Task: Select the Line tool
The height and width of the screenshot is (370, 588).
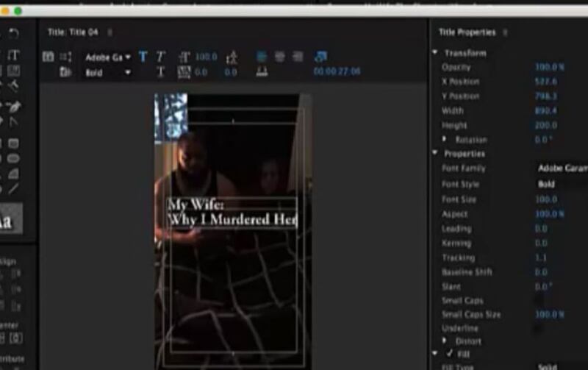Action: pos(13,188)
